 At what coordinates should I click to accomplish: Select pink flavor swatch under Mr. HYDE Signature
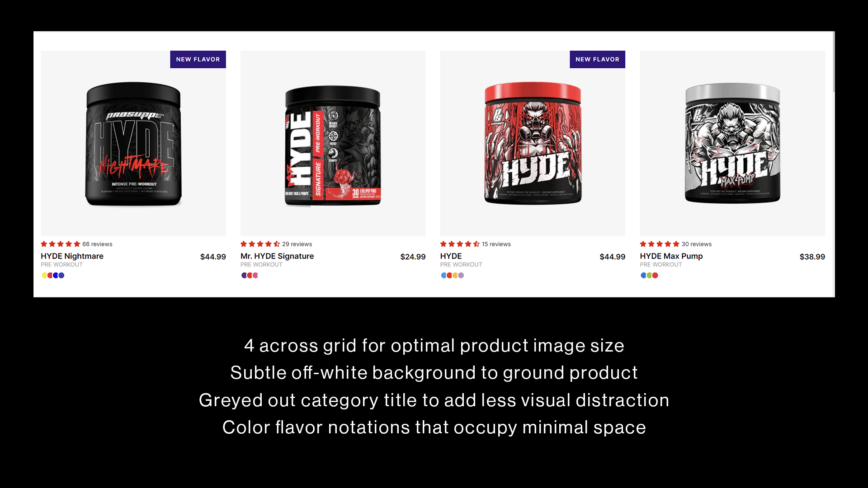tap(255, 275)
